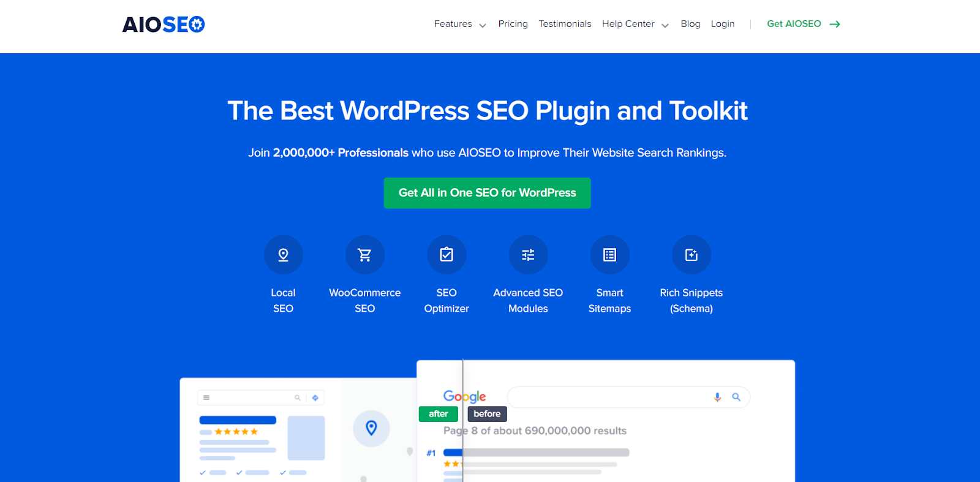
Task: Open the SEO Optimizer clipboard icon
Action: point(447,255)
